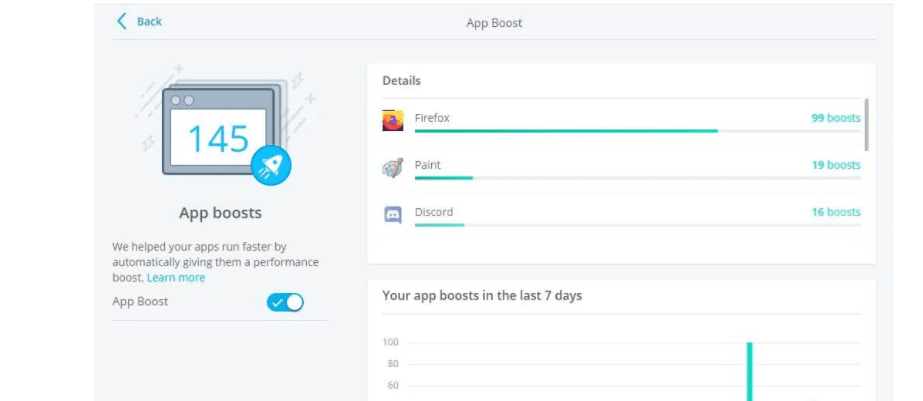Image resolution: width=923 pixels, height=401 pixels.
Task: Click the Back chevron arrow icon
Action: (x=122, y=21)
